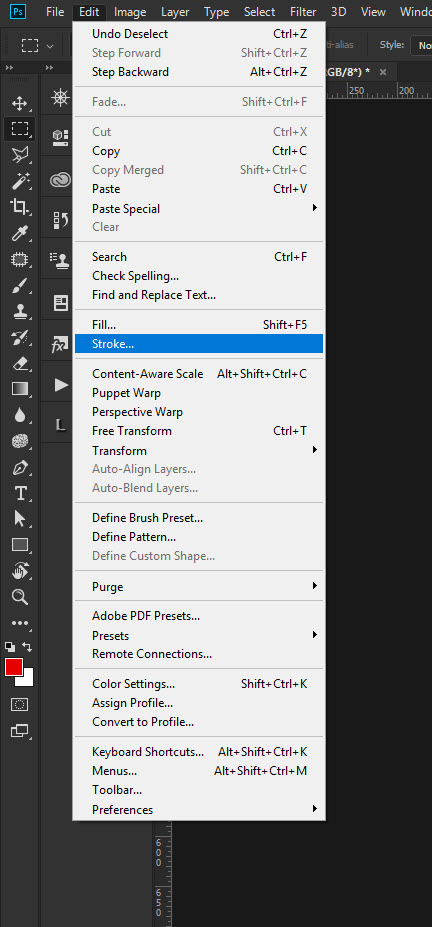
Task: Select the Crop tool
Action: pos(20,206)
